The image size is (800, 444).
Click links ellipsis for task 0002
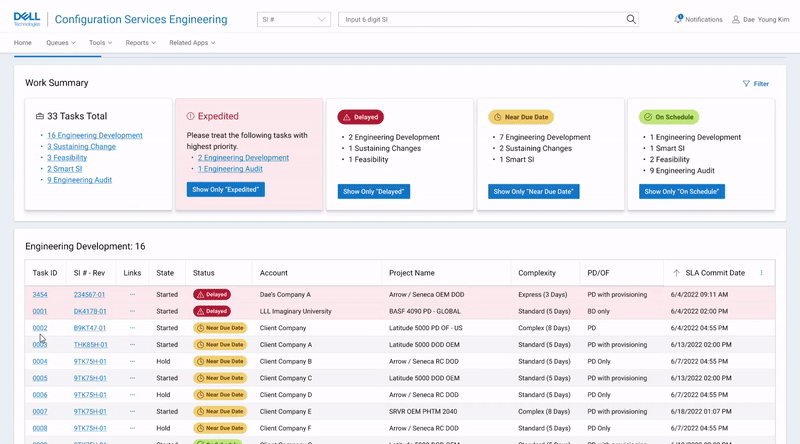click(132, 328)
